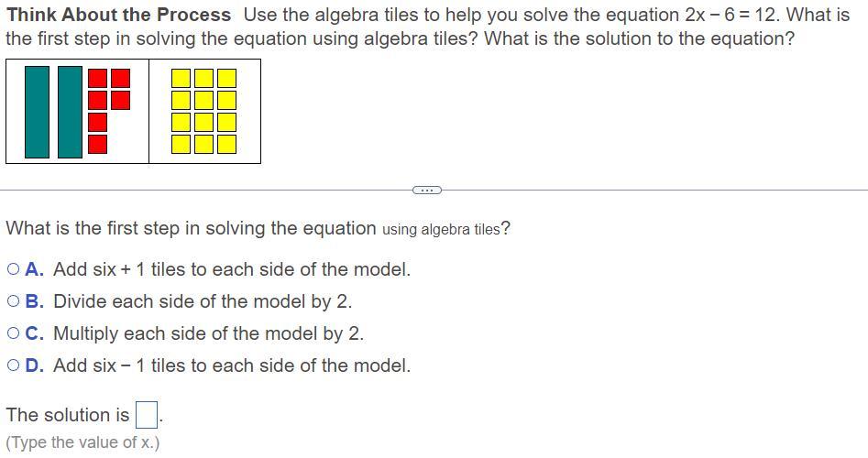Click the top-right red unit tile
The image size is (868, 458).
point(119,78)
